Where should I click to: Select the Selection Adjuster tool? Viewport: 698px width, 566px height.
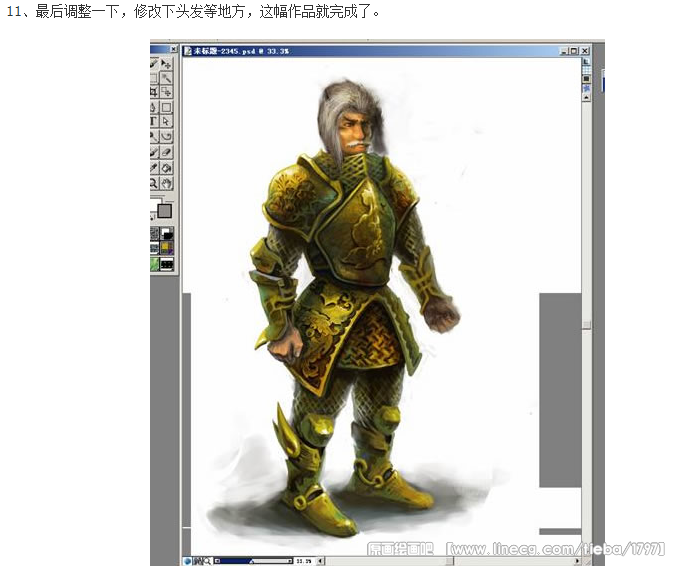point(166,92)
